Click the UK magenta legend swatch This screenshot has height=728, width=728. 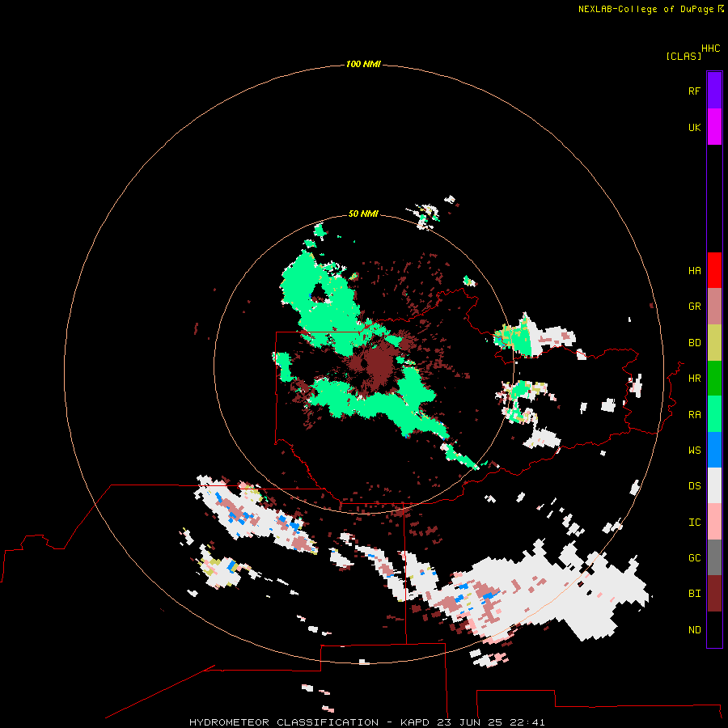tap(714, 127)
